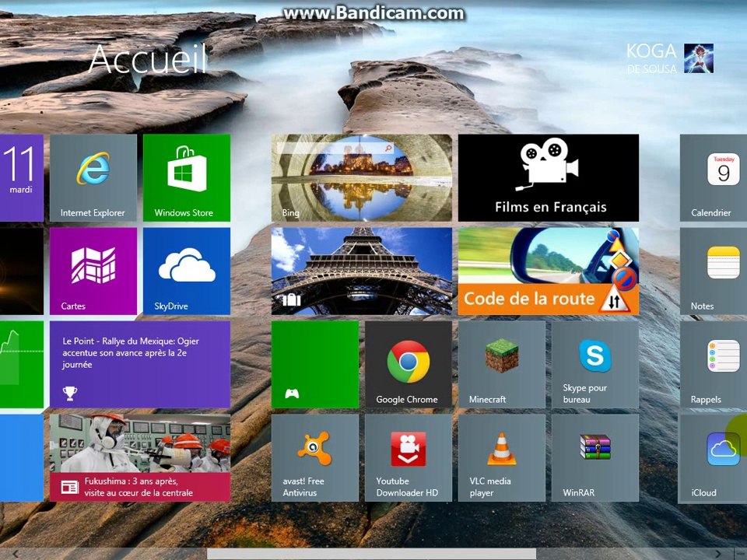Launch Google Chrome

[409, 364]
